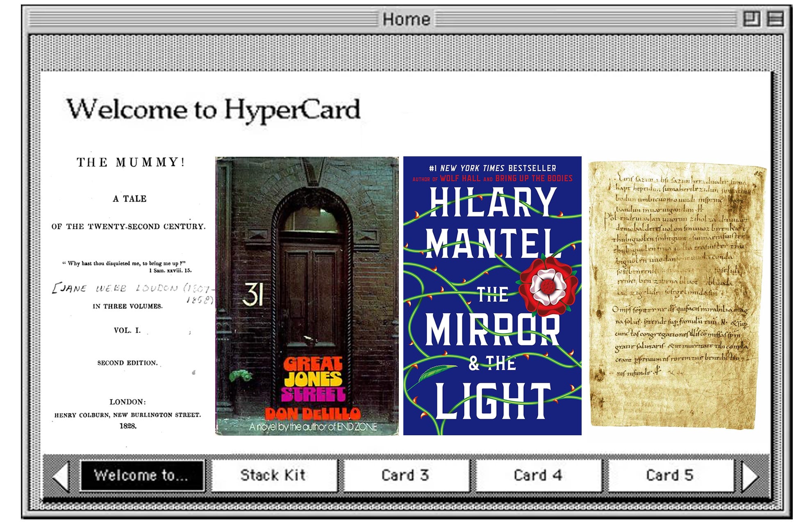This screenshot has height=528, width=812.
Task: Click "A novel by the author of END ZONE"
Action: [x=314, y=427]
